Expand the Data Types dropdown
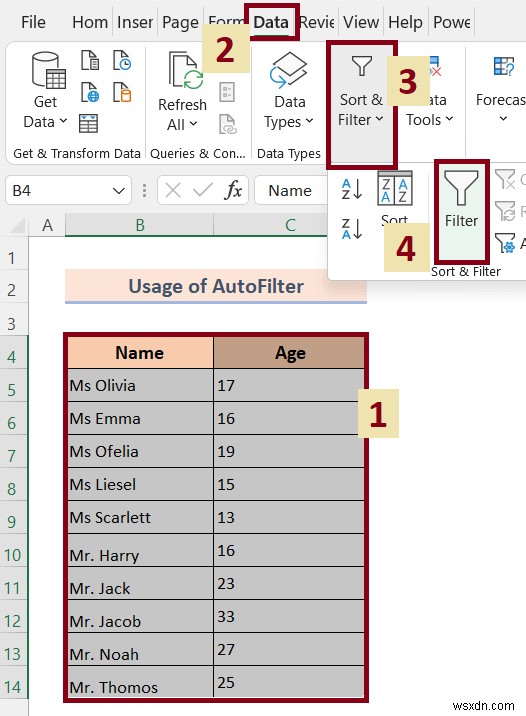Screen dimensions: 526x716 point(289,91)
